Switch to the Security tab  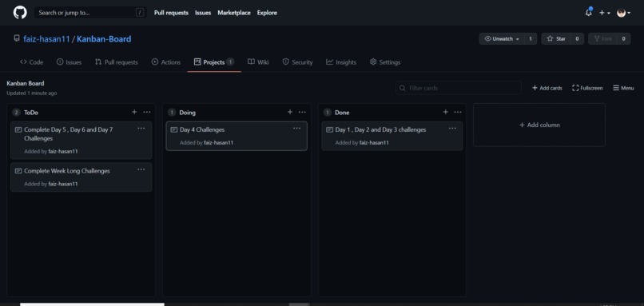297,62
